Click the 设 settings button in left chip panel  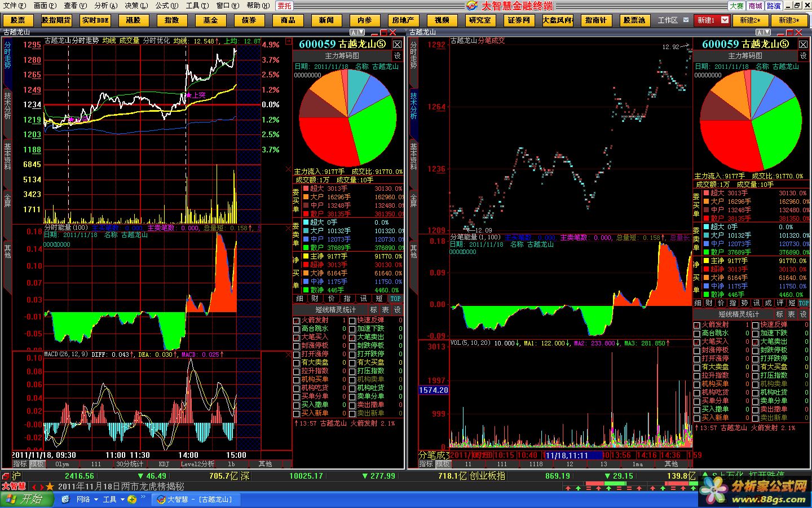pos(398,56)
